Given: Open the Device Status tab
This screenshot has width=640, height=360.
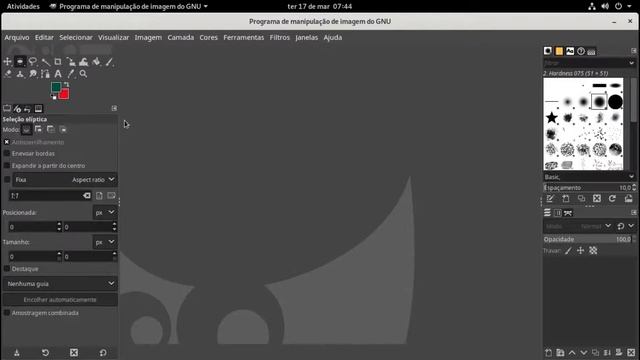Looking at the screenshot, I should pyautogui.click(x=17, y=109).
